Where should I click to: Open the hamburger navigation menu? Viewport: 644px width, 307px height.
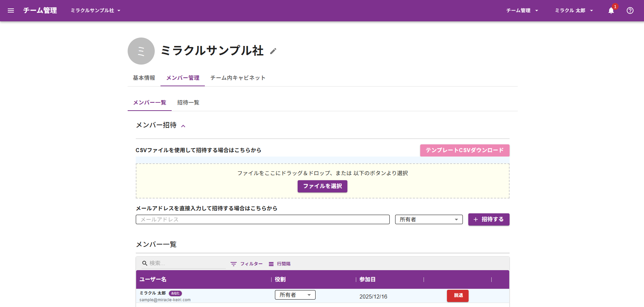coord(11,10)
